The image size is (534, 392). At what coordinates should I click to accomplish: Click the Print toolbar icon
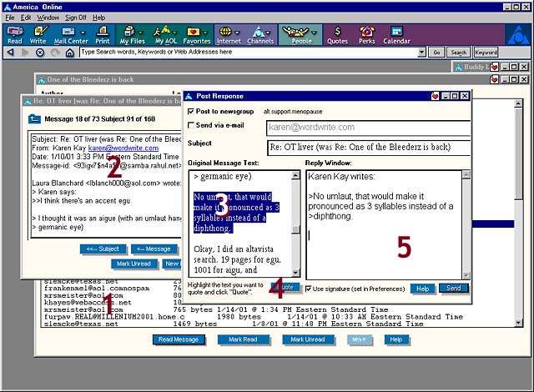point(102,35)
